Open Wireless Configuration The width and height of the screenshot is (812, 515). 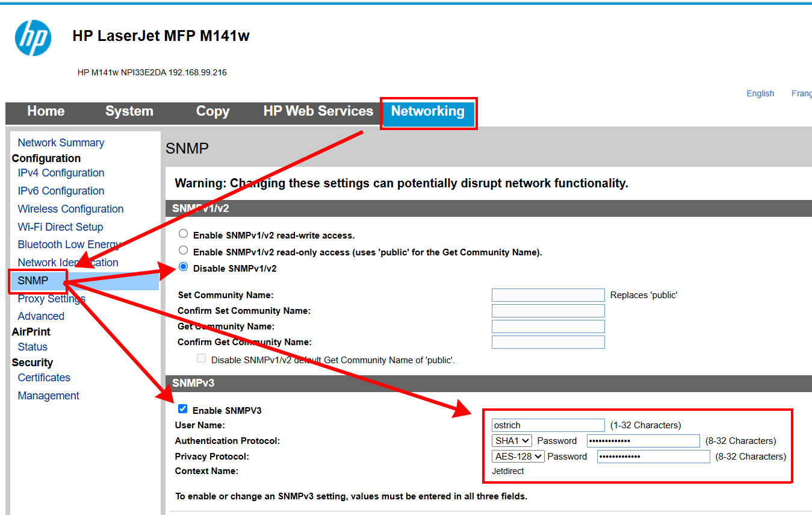pyautogui.click(x=70, y=208)
